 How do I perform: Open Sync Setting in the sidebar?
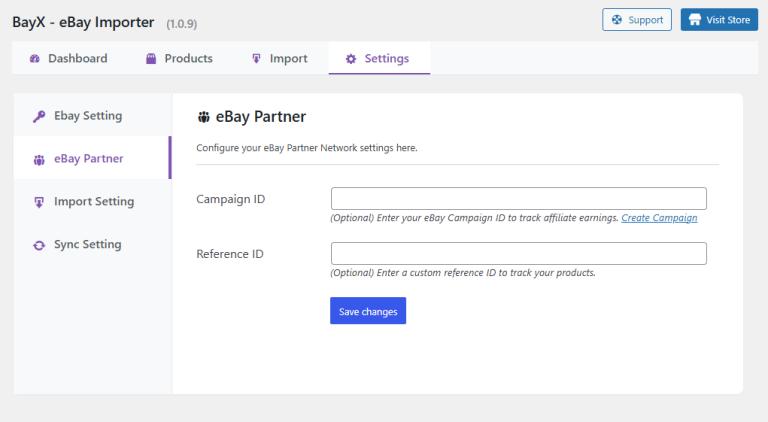coord(92,244)
